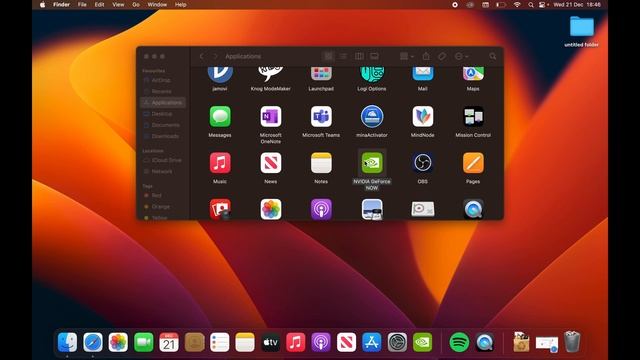Open the Window menu

pos(157,4)
